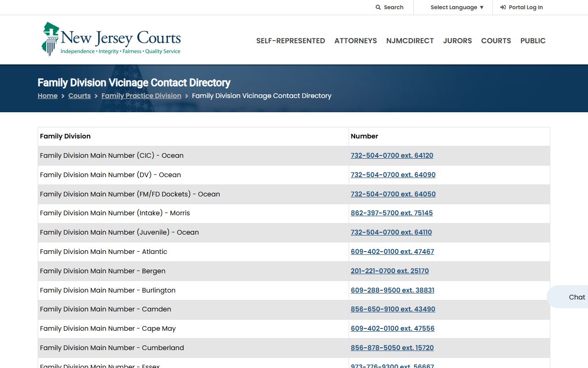Image resolution: width=588 pixels, height=368 pixels.
Task: Click the Number column header
Action: [x=449, y=137]
